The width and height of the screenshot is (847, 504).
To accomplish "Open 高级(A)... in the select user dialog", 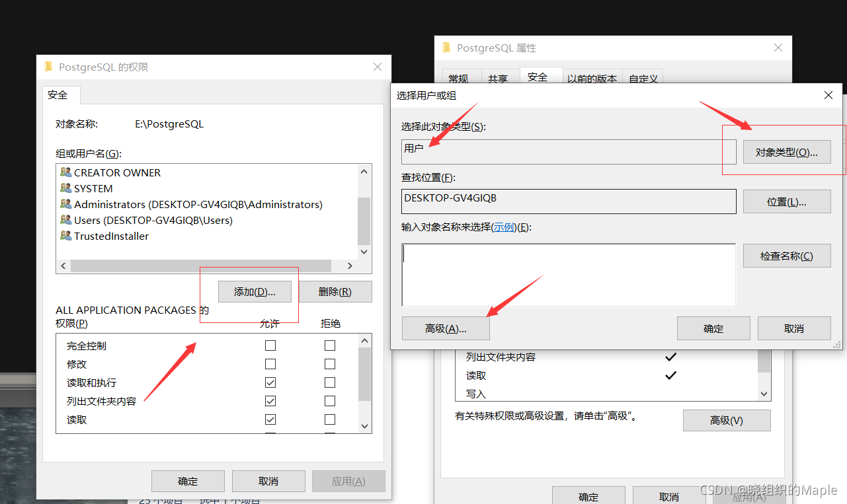I will pyautogui.click(x=446, y=328).
